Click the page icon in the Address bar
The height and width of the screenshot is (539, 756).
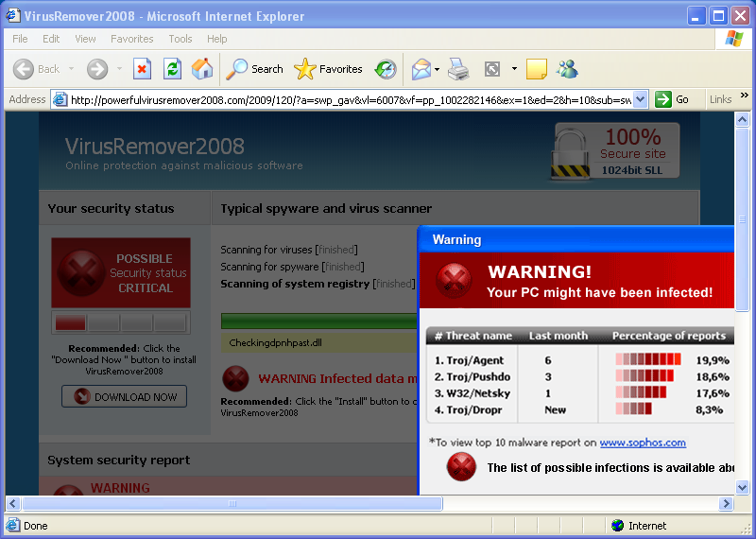coord(60,99)
